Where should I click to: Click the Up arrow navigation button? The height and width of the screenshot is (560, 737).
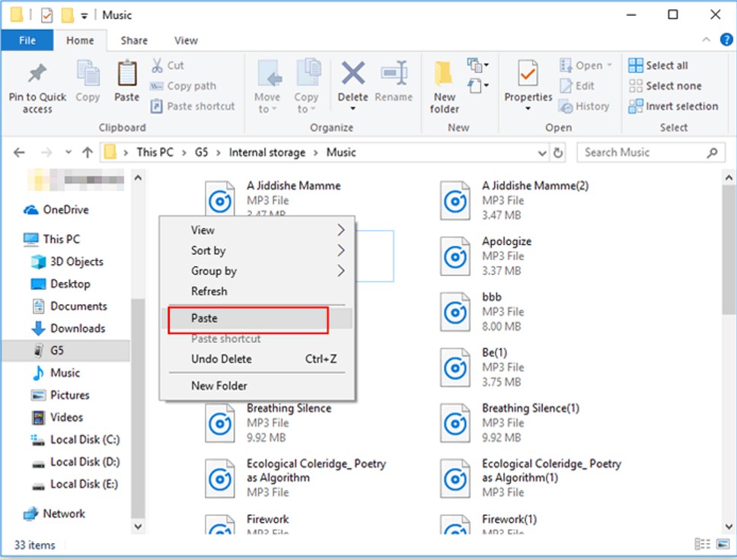[x=88, y=152]
